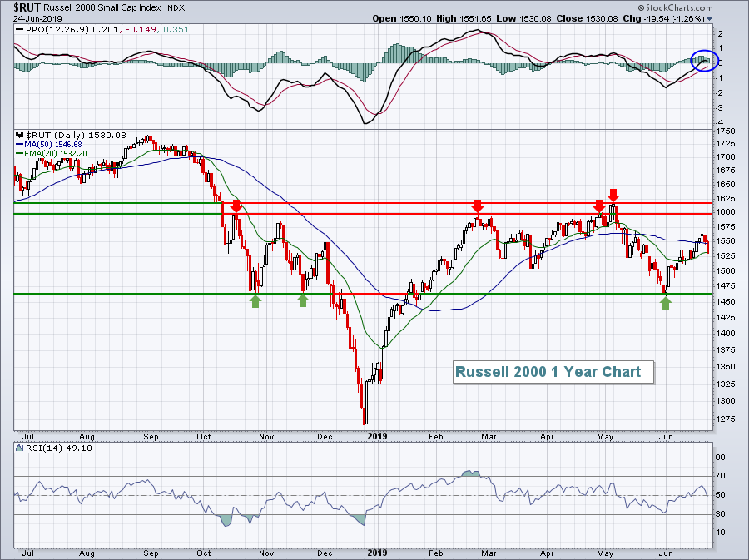
Task: Click May on the price panel date axis
Action: click(x=605, y=437)
